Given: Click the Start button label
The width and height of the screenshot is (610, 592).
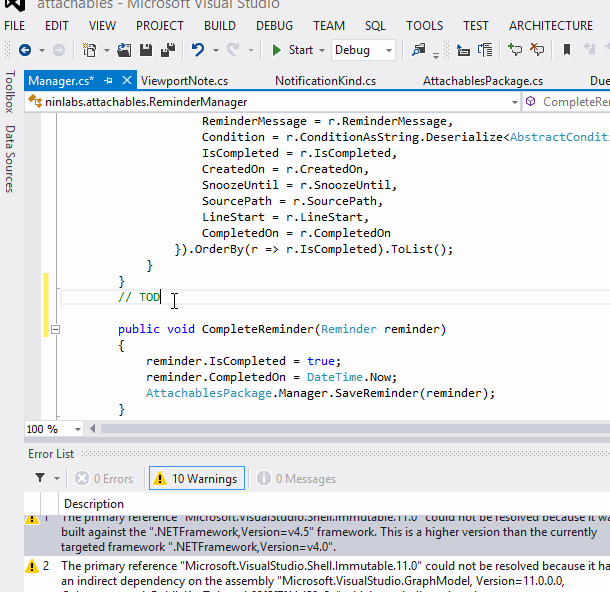Looking at the screenshot, I should tap(301, 50).
